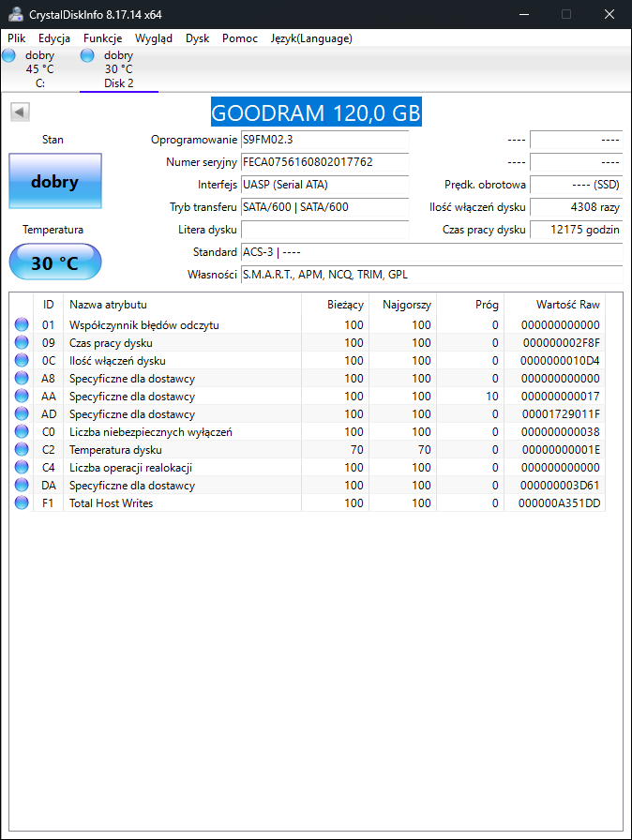Image resolution: width=632 pixels, height=840 pixels.
Task: Click status orb for attribute 09
Action: [22, 342]
